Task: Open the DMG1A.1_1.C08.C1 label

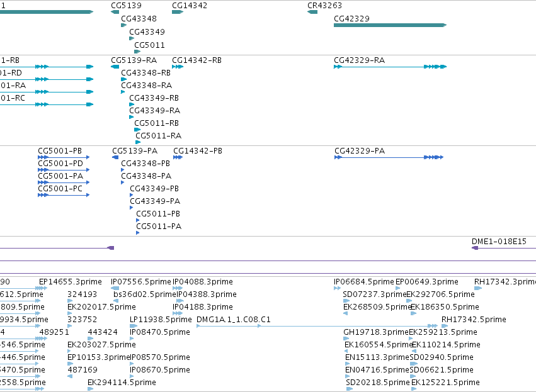Action: [x=234, y=320]
